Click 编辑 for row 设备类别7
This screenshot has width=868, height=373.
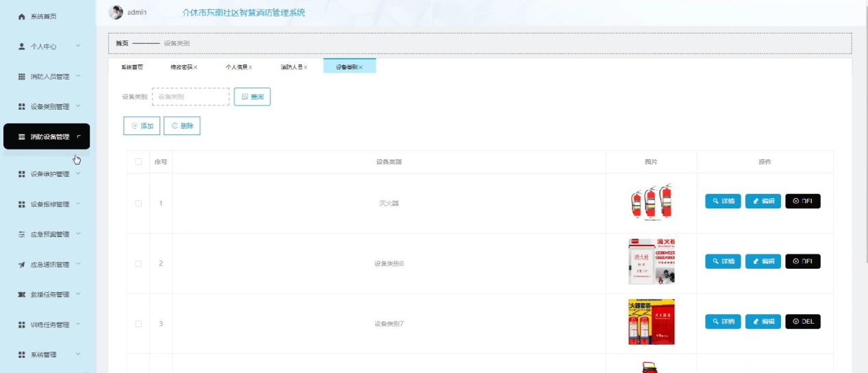pyautogui.click(x=763, y=322)
